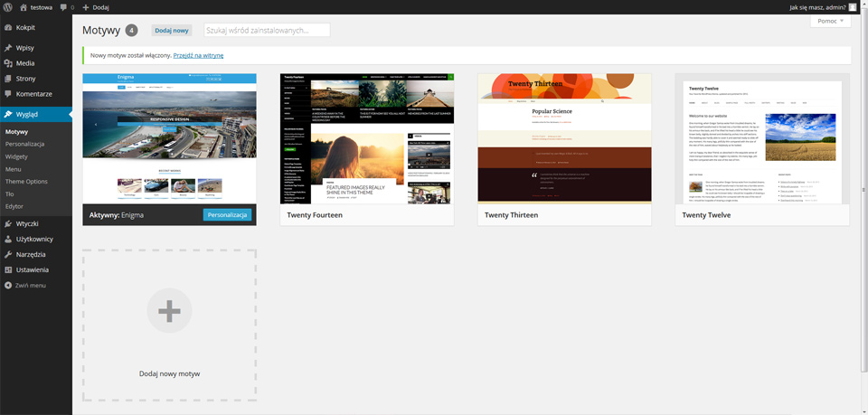The image size is (868, 415).
Task: Click the testowa site name link
Action: point(42,8)
